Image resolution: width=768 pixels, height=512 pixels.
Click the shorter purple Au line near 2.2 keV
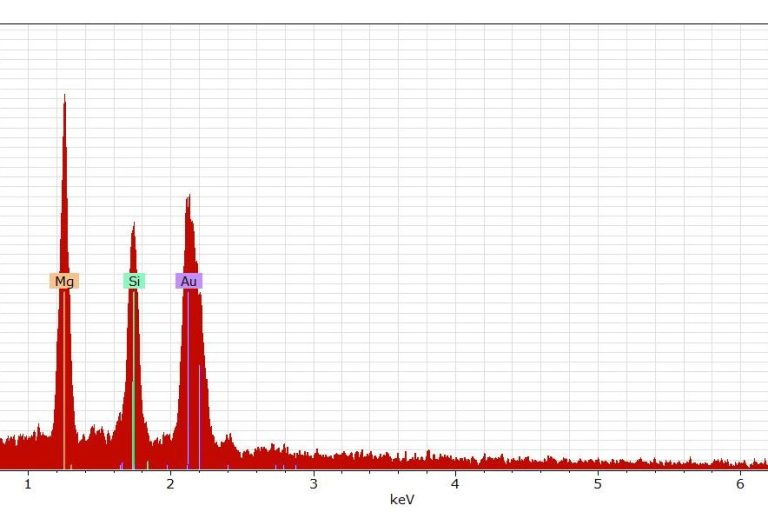(x=200, y=420)
